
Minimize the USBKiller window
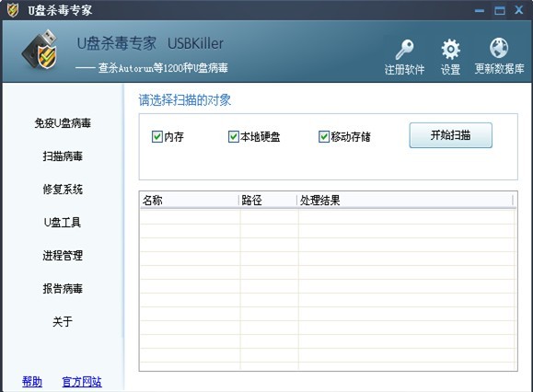click(x=480, y=10)
